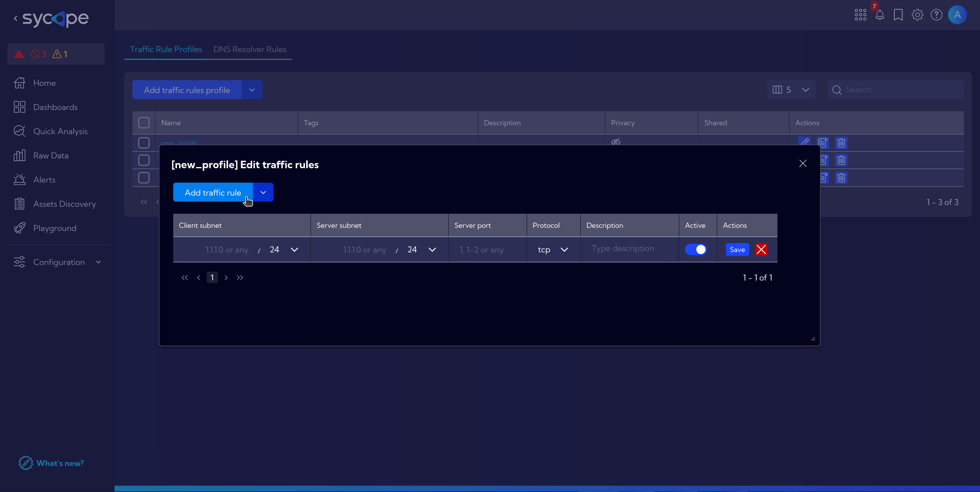The image size is (980, 492).
Task: Switch to DNS Resolver Rules tab
Action: tap(249, 49)
